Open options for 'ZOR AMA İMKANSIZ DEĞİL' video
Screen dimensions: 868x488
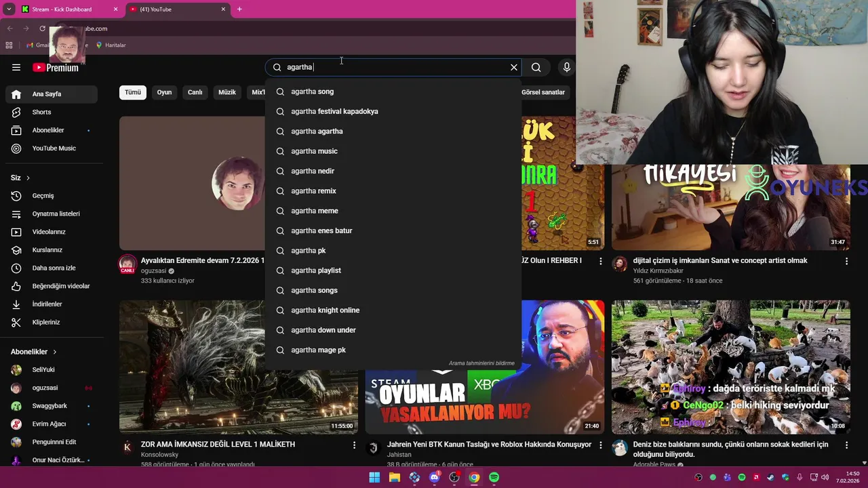click(x=354, y=445)
